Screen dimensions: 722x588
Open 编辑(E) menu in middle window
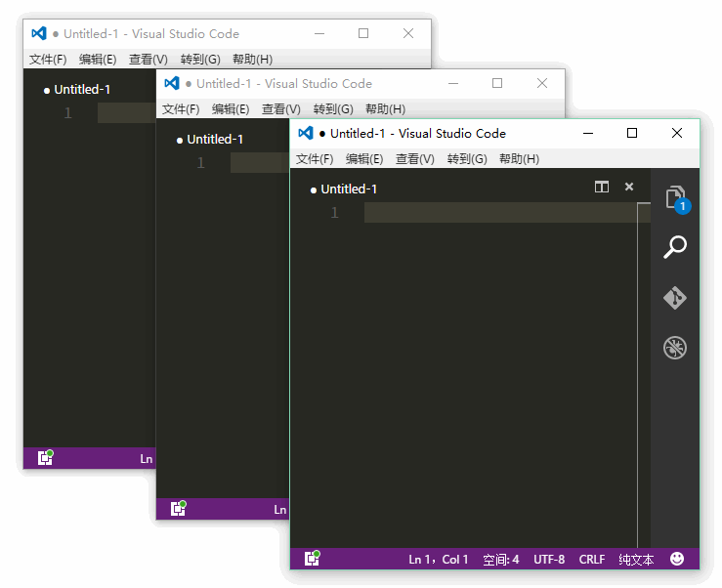click(231, 109)
